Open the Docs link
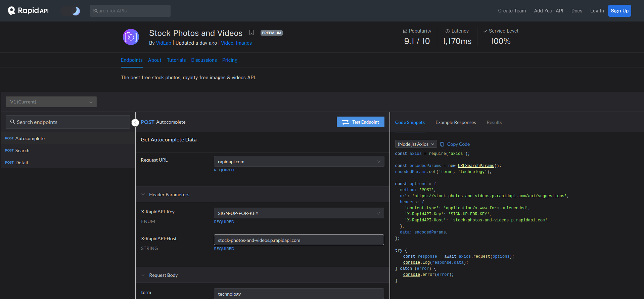 tap(577, 11)
